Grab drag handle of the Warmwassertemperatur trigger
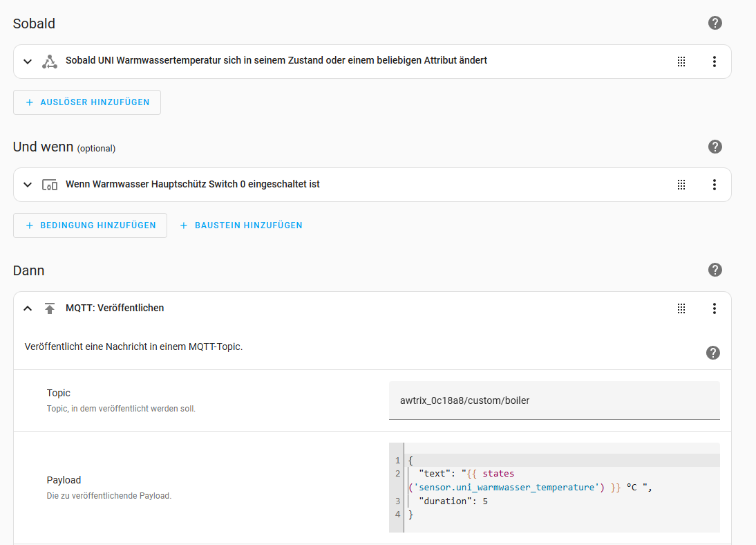Screen dimensions: 756x545 pos(681,62)
